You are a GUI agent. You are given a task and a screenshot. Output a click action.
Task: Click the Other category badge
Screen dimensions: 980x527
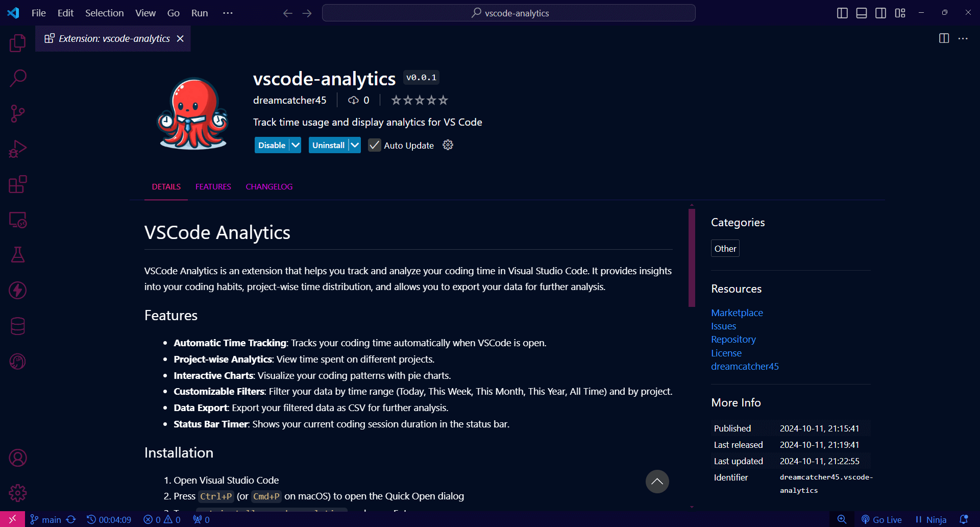point(725,249)
